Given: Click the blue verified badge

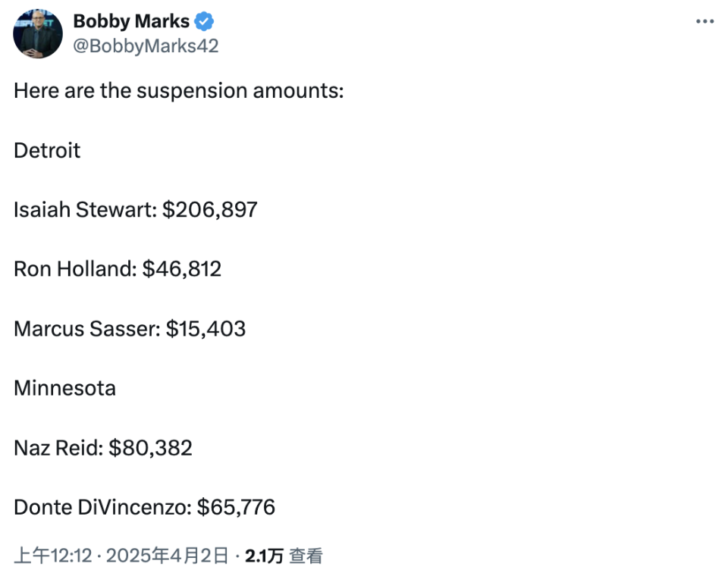Looking at the screenshot, I should 205,22.
